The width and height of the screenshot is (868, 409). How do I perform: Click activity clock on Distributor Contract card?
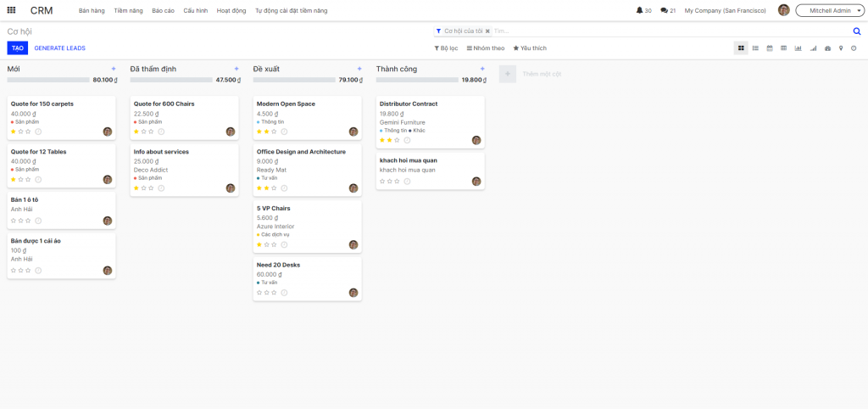407,140
